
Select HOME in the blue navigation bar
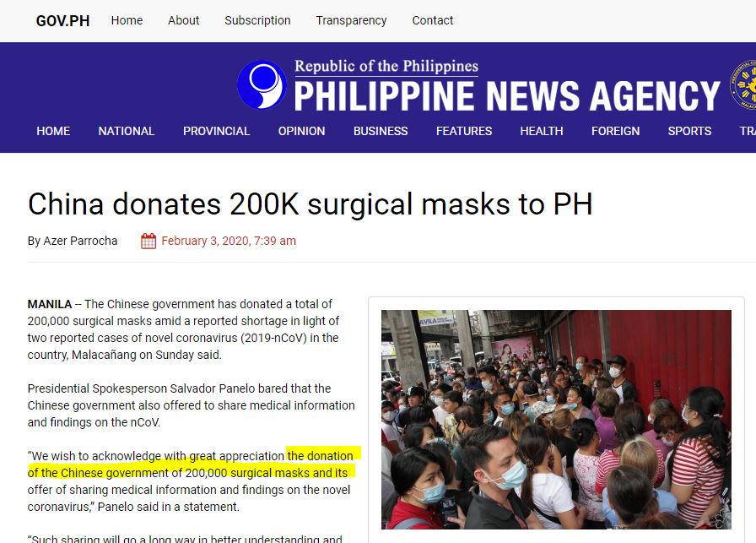(53, 131)
